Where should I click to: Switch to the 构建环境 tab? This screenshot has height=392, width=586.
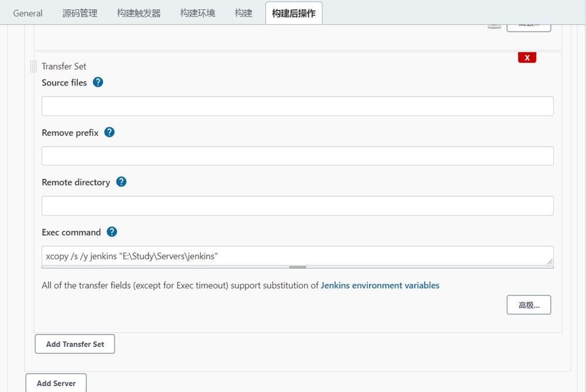(197, 13)
